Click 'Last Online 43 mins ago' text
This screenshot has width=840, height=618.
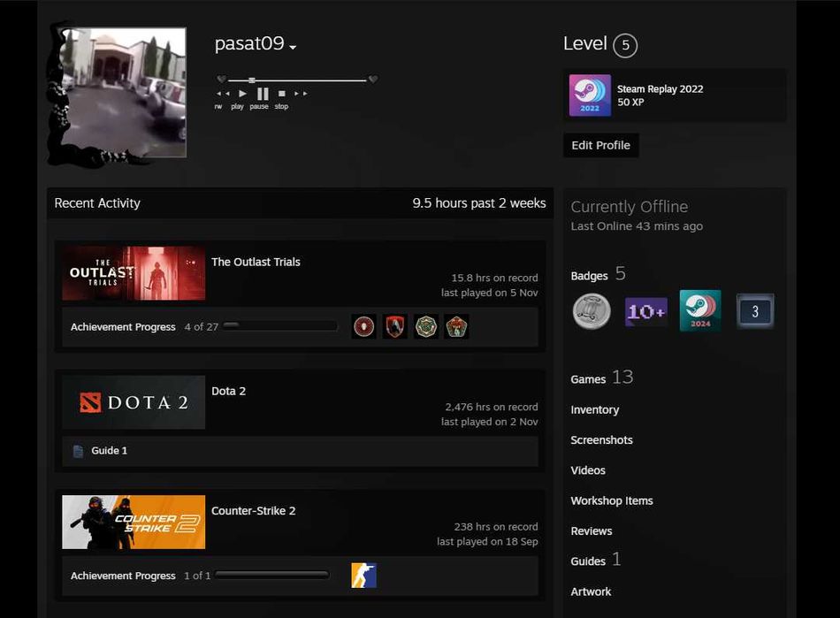point(637,226)
